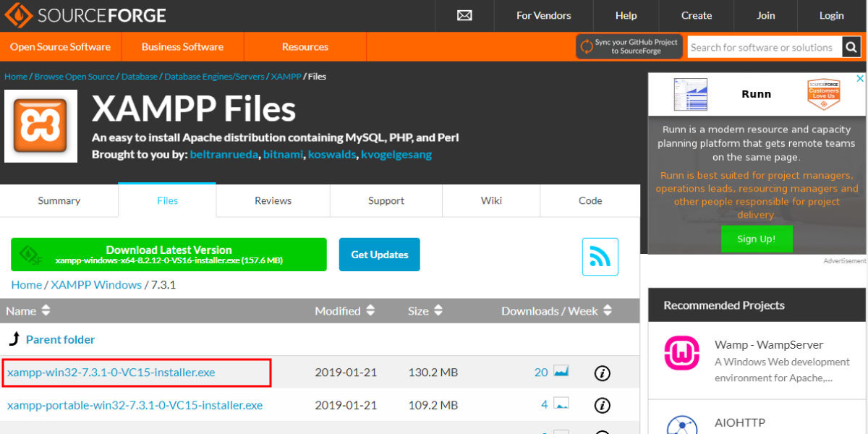Open the Parent folder link
Image resolution: width=868 pixels, height=434 pixels.
[x=60, y=339]
